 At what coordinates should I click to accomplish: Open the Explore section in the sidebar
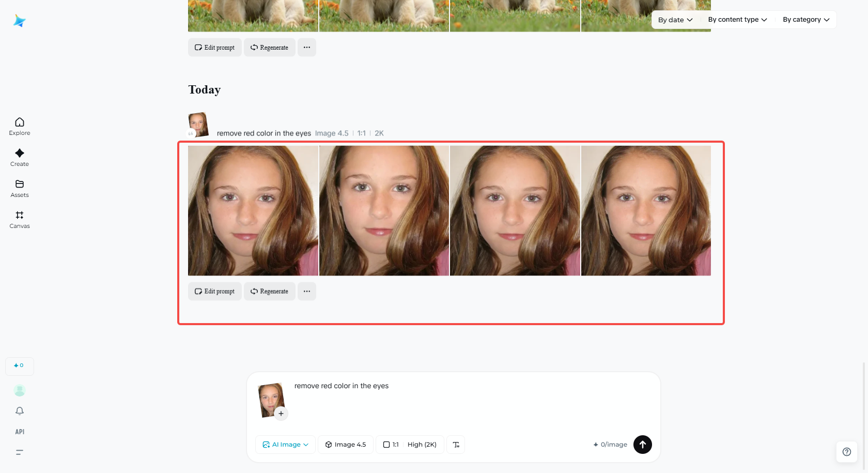click(19, 126)
